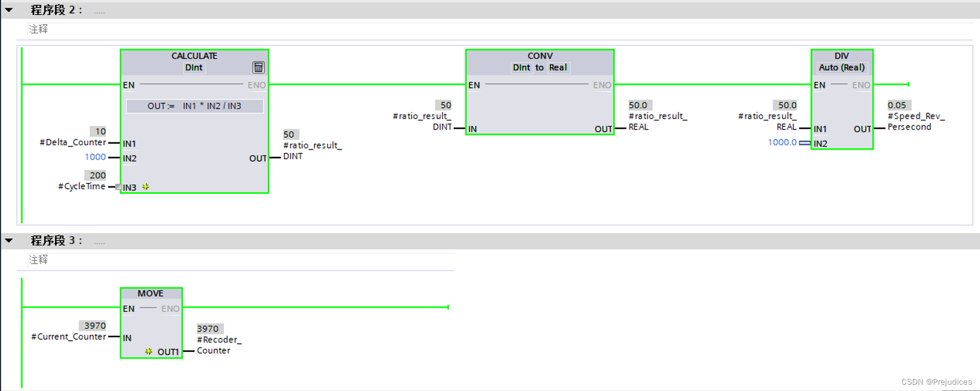Select the #Current_Counter operand
Viewport: 980px width, 391px height.
68,336
